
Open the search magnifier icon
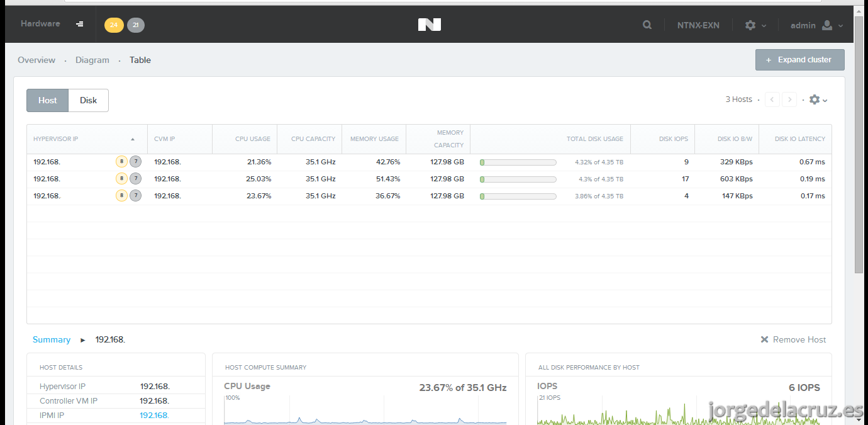click(x=647, y=25)
